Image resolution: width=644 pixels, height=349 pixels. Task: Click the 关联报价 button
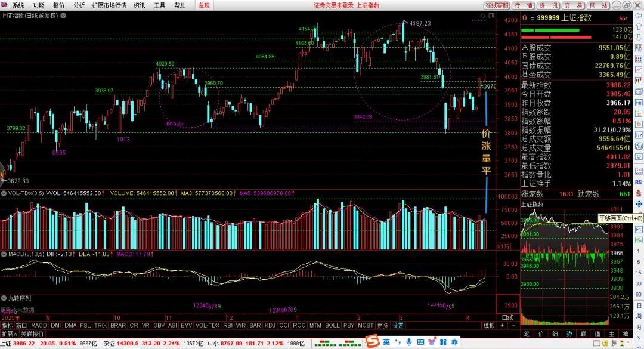[32, 334]
